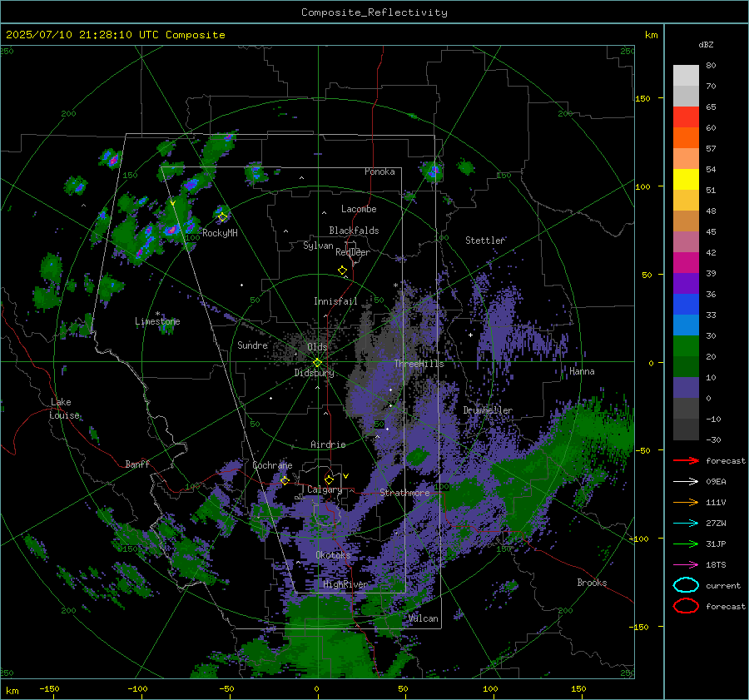
Task: Select the Brooks label
Action: point(592,583)
